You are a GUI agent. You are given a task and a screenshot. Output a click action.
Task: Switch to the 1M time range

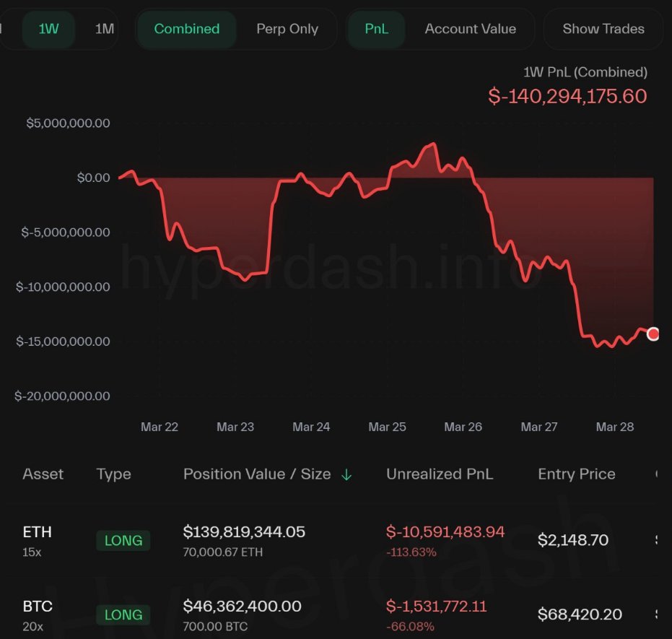pyautogui.click(x=104, y=29)
